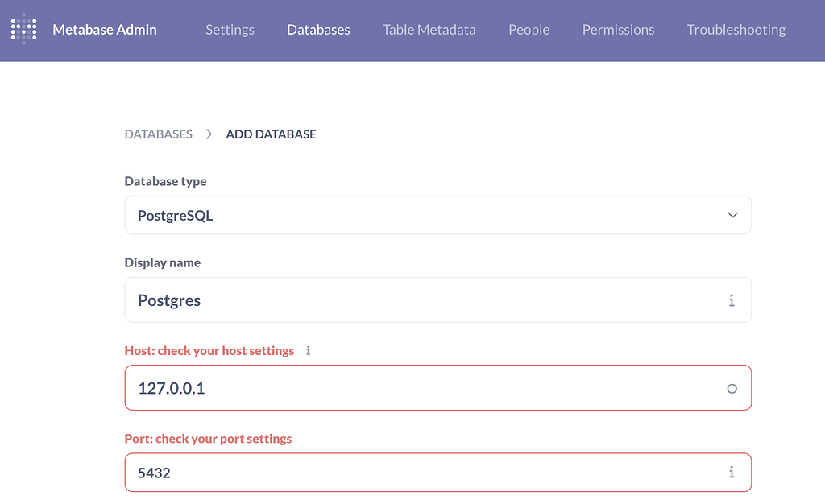Click the info icon beside the Host error label
Screen dimensions: 825x504
307,350
